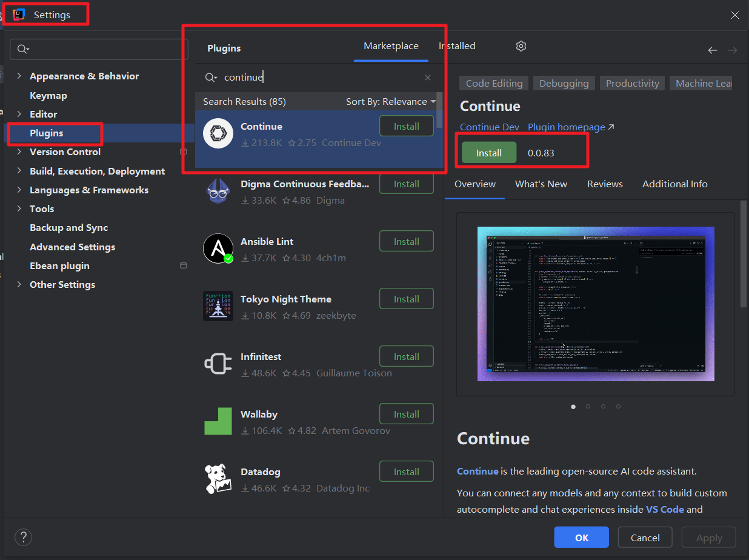Select Advanced Settings entry
749x560 pixels.
point(73,247)
